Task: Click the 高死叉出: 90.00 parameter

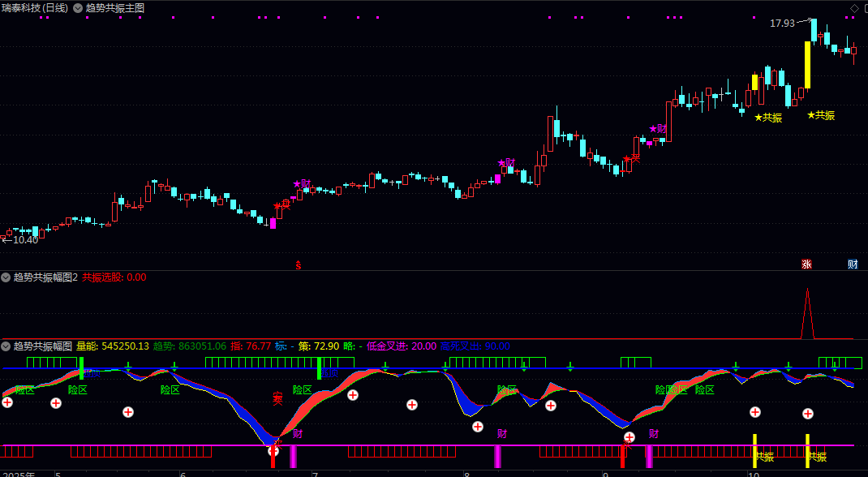Action: click(475, 346)
